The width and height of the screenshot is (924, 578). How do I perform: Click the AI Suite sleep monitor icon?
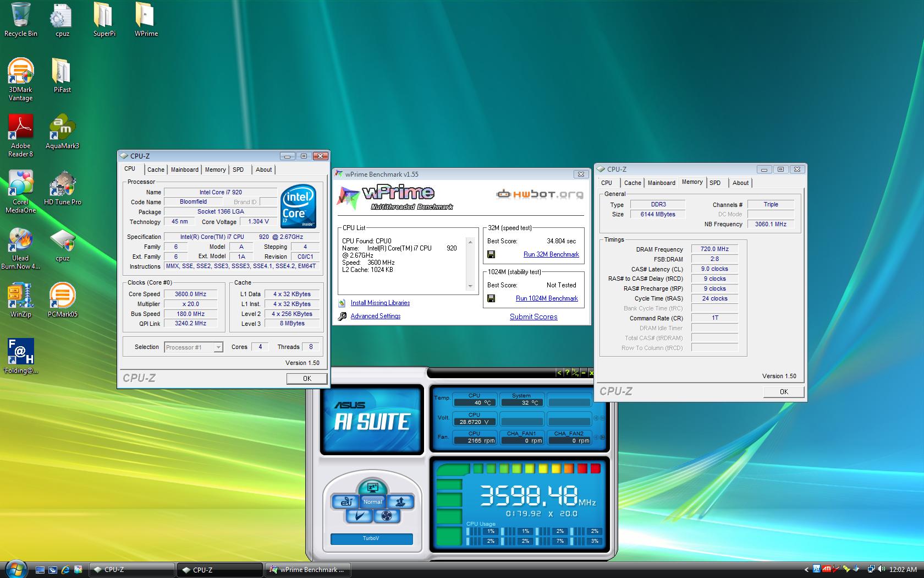[372, 487]
